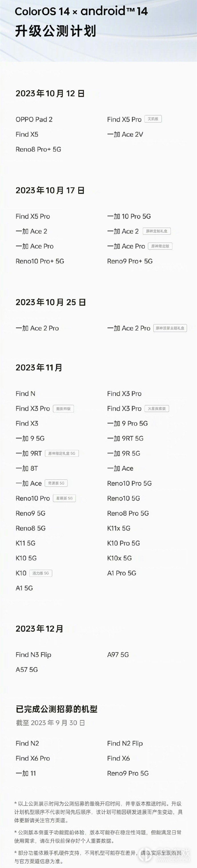Click the 摄影师版 tag beside Find X3 Pro
Viewport: 197px width, 868px height.
coord(63,409)
